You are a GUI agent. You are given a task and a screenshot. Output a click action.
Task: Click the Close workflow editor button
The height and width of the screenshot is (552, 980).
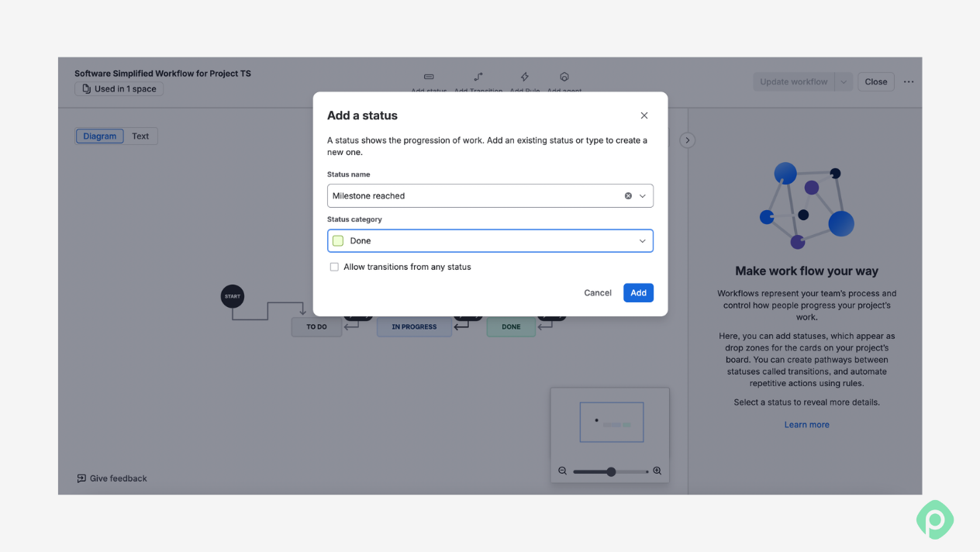click(876, 82)
